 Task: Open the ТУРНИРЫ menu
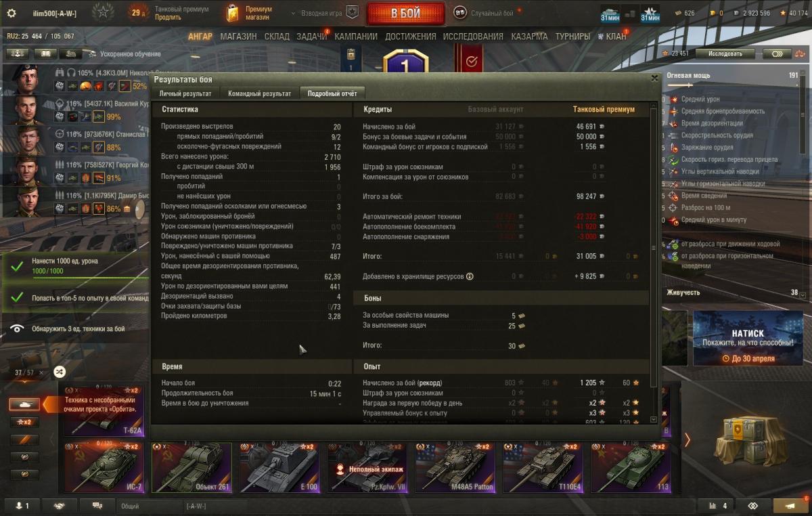pyautogui.click(x=572, y=37)
